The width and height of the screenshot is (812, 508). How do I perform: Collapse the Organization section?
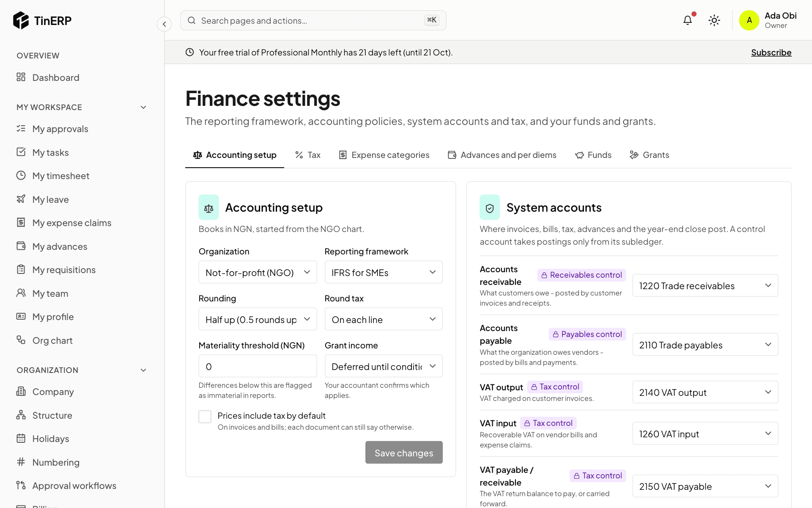143,370
